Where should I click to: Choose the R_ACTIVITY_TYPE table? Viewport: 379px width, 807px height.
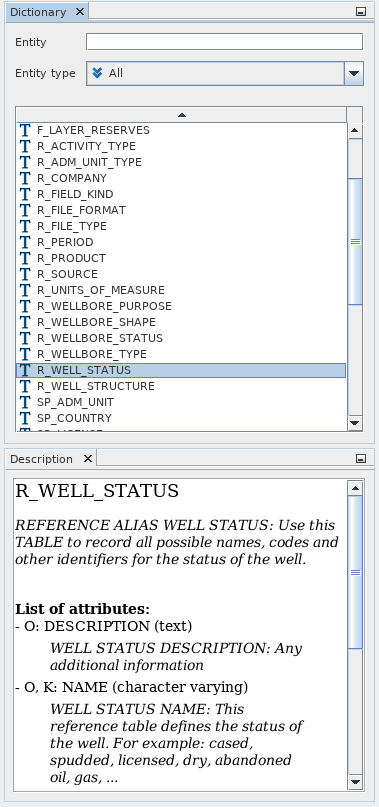[87, 146]
